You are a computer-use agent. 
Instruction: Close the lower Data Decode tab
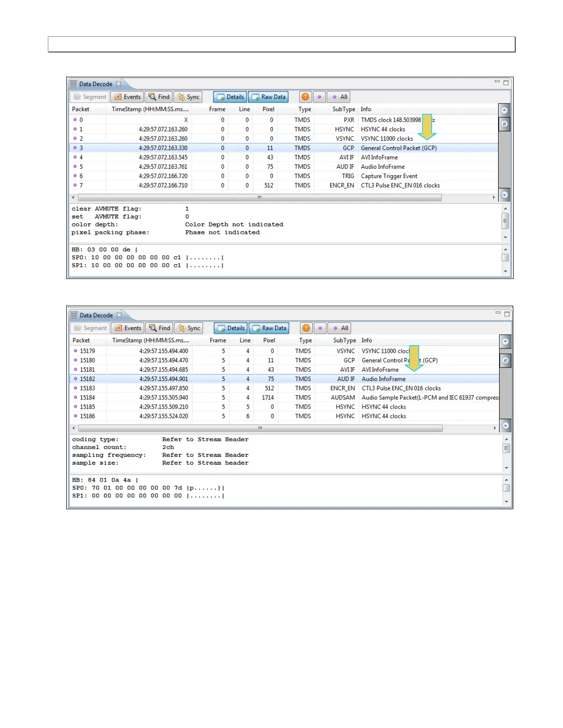point(119,315)
